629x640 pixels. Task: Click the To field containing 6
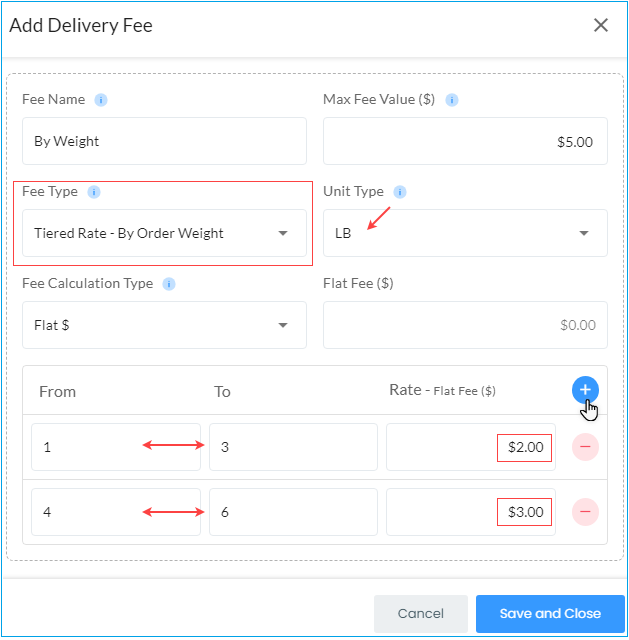tap(293, 512)
